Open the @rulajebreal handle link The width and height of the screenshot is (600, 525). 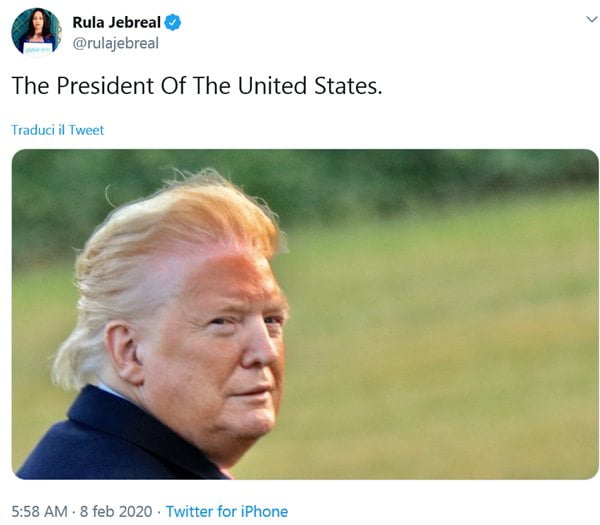coord(116,43)
